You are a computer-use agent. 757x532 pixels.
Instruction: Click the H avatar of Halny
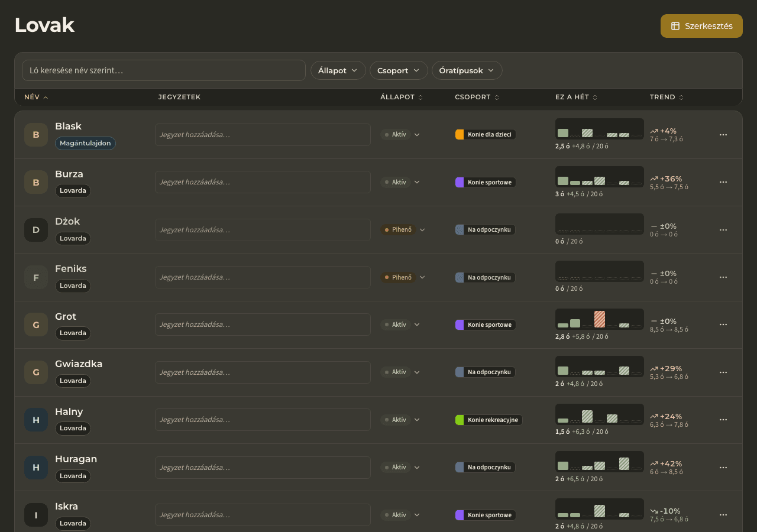(36, 420)
